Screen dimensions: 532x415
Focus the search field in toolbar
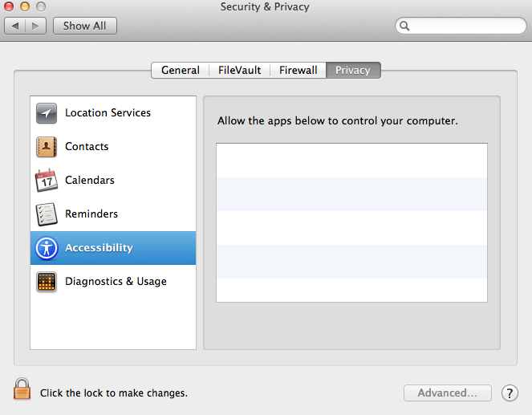pos(461,26)
